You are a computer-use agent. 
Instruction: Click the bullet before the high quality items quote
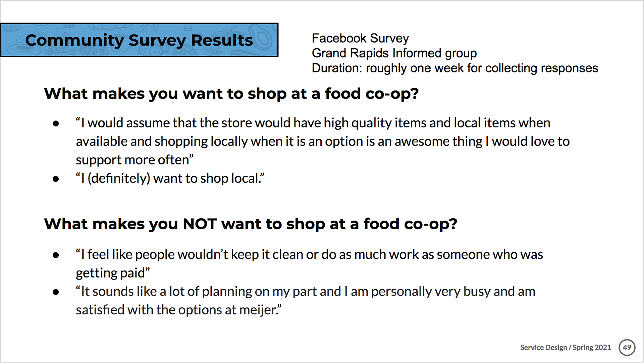[56, 124]
